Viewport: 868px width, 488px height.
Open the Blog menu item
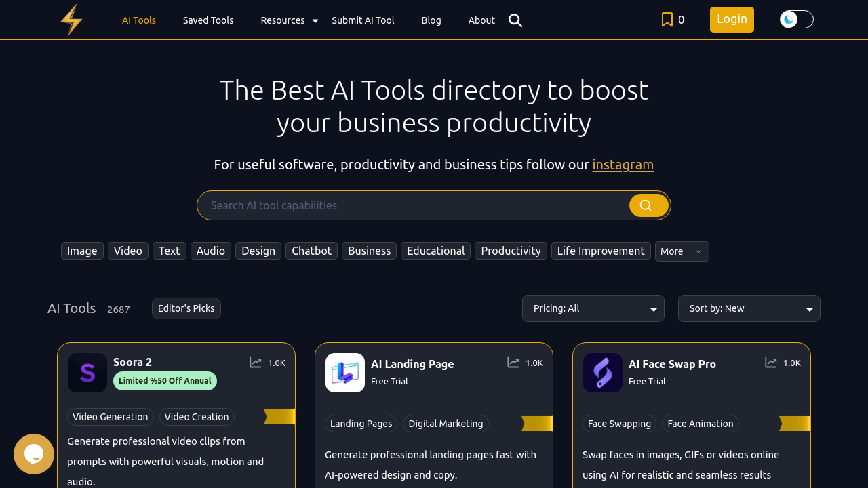click(431, 20)
